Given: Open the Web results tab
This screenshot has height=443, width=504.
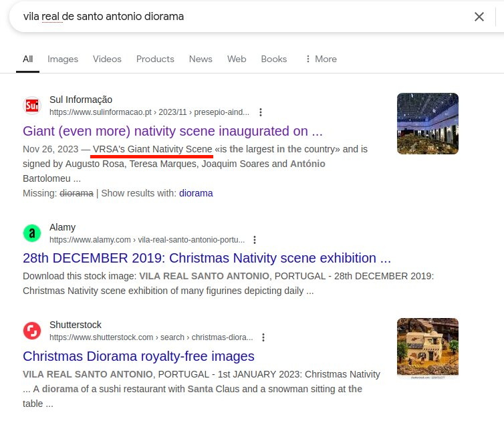Looking at the screenshot, I should click(x=237, y=59).
